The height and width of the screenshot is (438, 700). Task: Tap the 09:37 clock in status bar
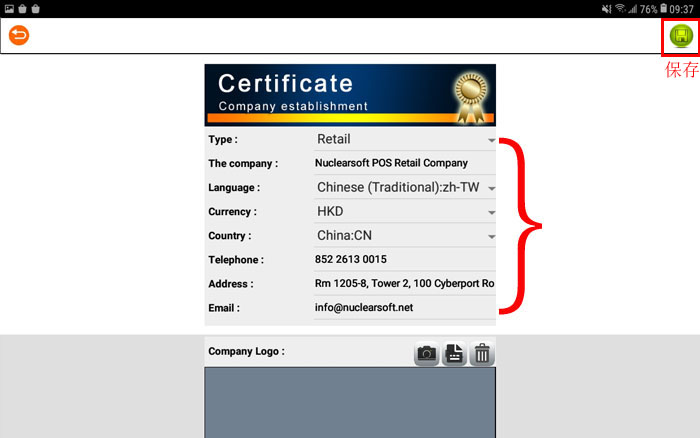[x=681, y=9]
